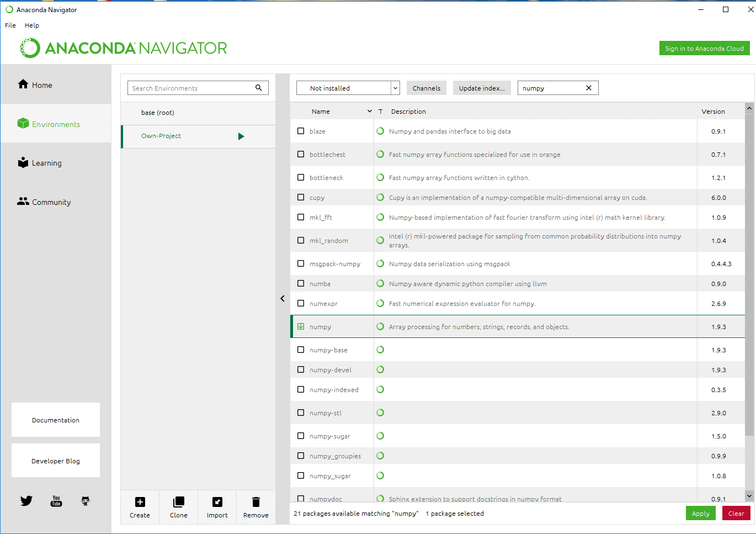Check the numexpr package checkbox
Screen dimensions: 756x534
tap(301, 303)
